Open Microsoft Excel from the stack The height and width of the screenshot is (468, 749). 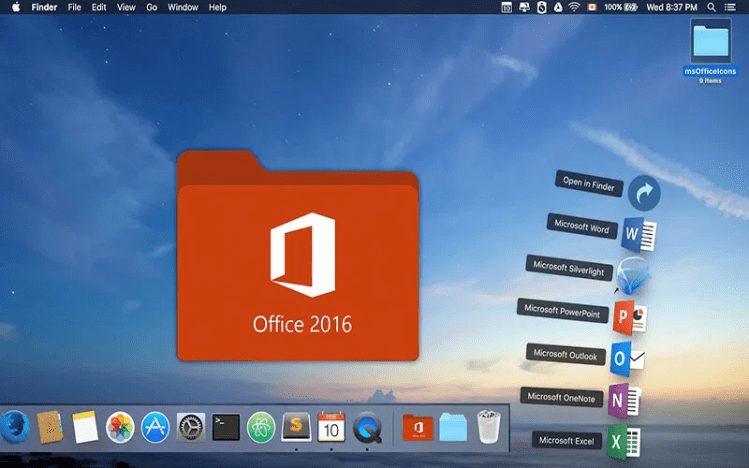(624, 440)
